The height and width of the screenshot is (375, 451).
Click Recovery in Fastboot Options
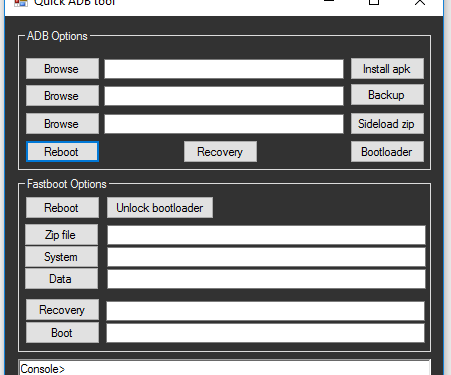tap(62, 310)
